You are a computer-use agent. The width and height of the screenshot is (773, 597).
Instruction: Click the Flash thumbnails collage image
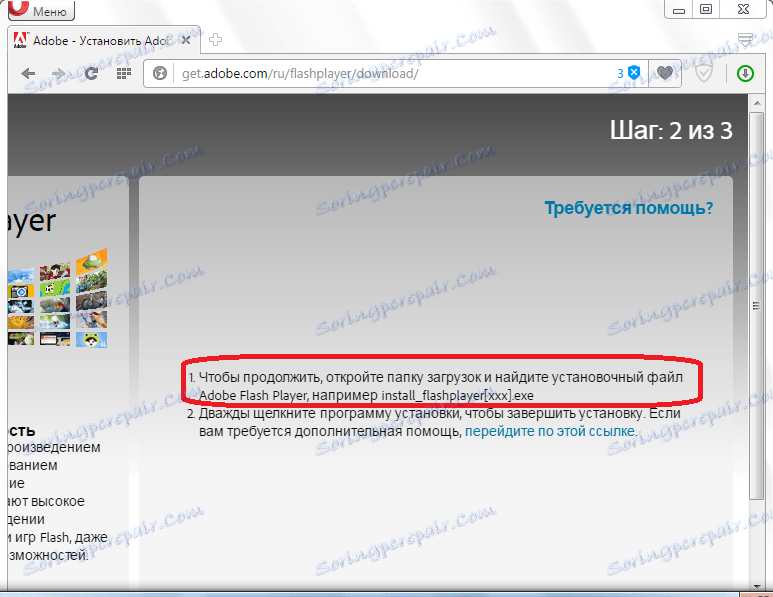tap(57, 299)
